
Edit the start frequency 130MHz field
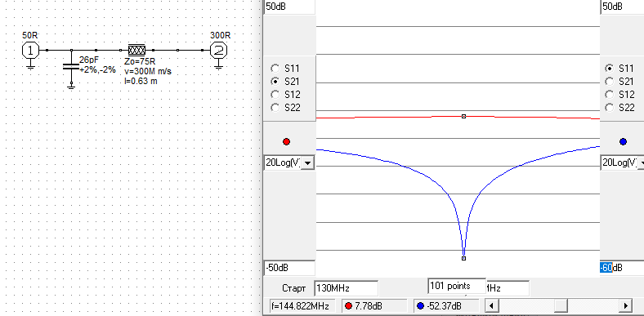coord(347,288)
